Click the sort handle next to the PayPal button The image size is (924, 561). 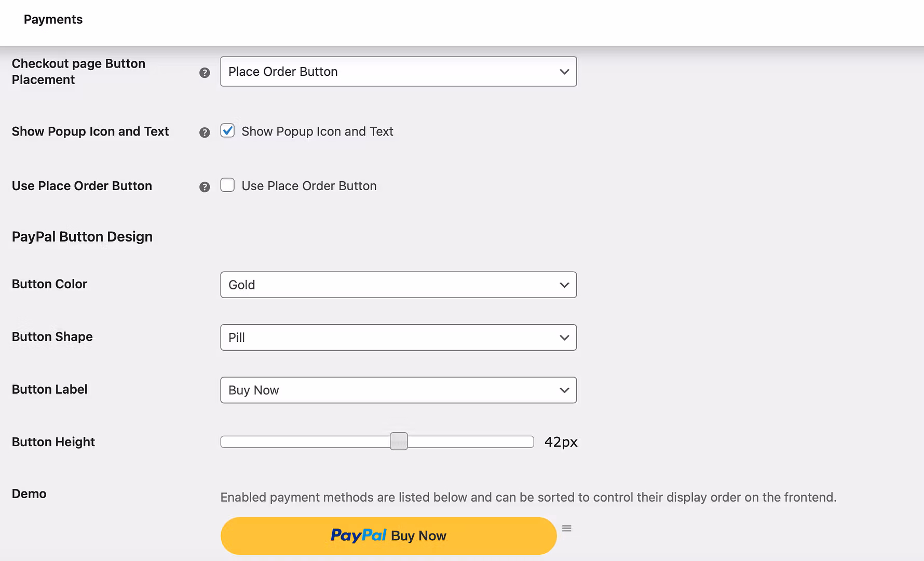pos(566,528)
